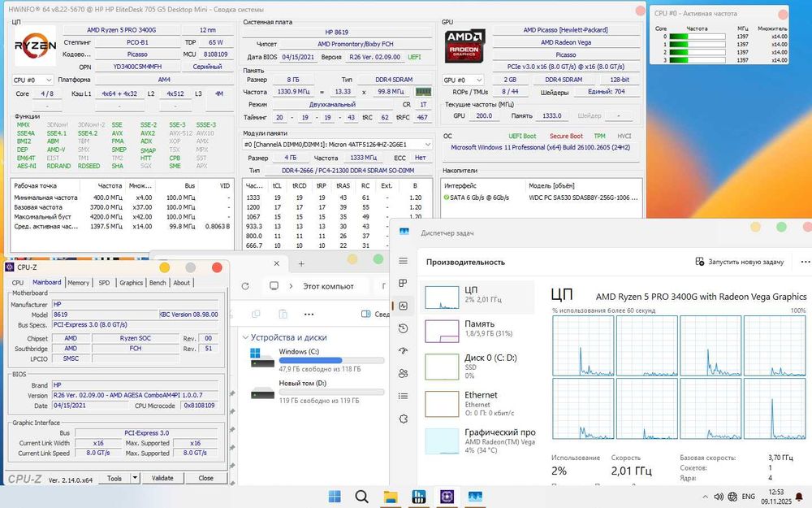The width and height of the screenshot is (812, 508).
Task: Switch to Graphics tab in CPU-Z
Action: point(131,283)
